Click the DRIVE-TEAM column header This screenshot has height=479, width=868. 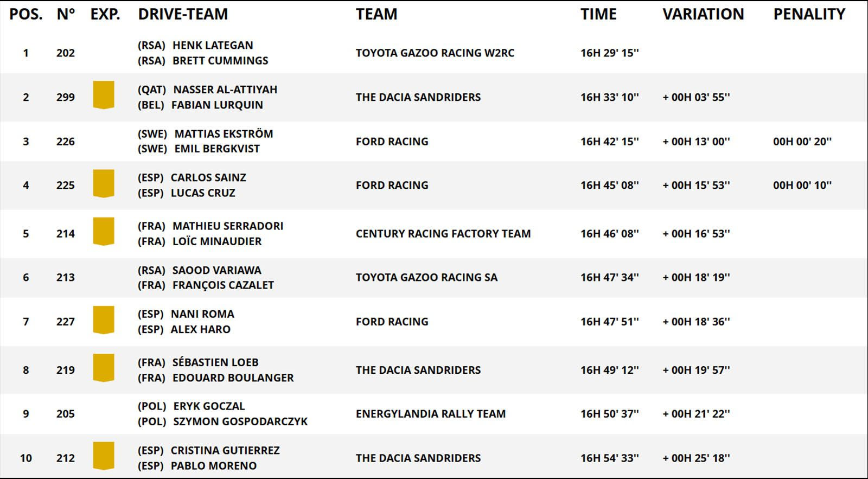[183, 14]
